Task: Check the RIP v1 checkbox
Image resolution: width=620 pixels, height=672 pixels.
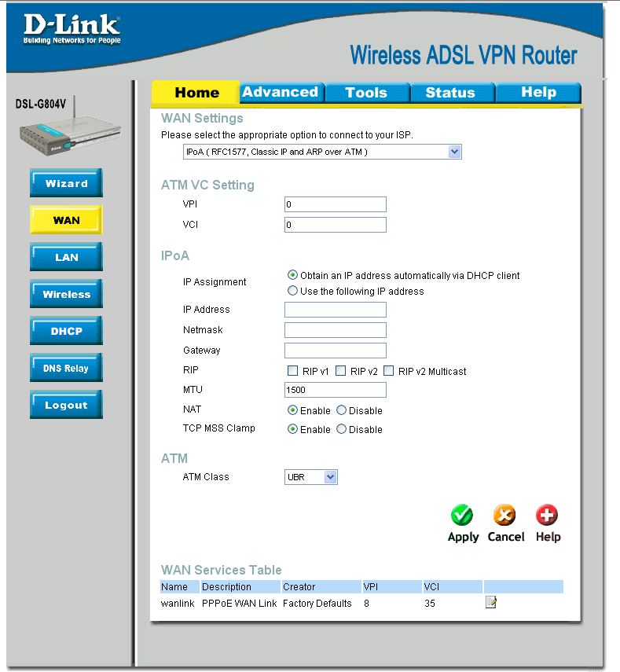Action: (292, 371)
